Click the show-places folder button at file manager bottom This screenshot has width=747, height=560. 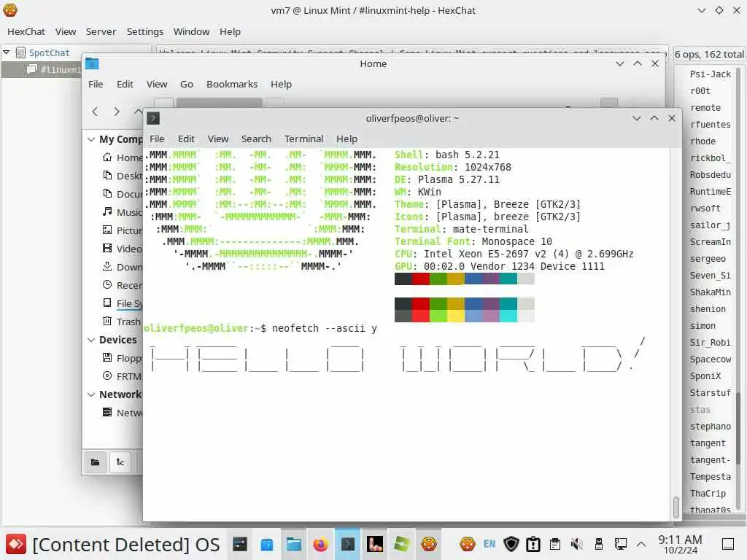(x=96, y=462)
